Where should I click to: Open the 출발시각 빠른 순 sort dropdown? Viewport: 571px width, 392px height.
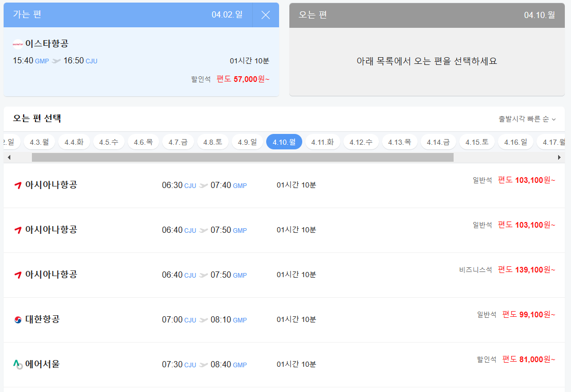click(x=527, y=119)
